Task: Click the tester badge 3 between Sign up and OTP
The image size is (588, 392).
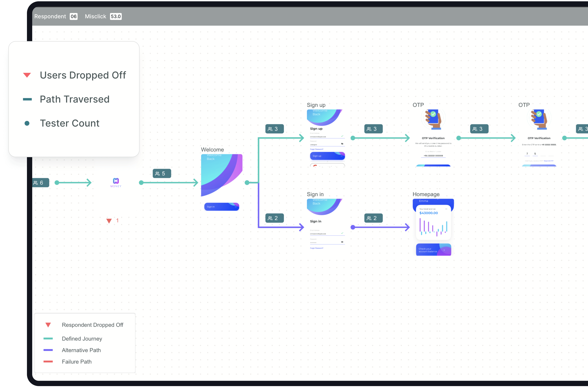Action: [373, 129]
